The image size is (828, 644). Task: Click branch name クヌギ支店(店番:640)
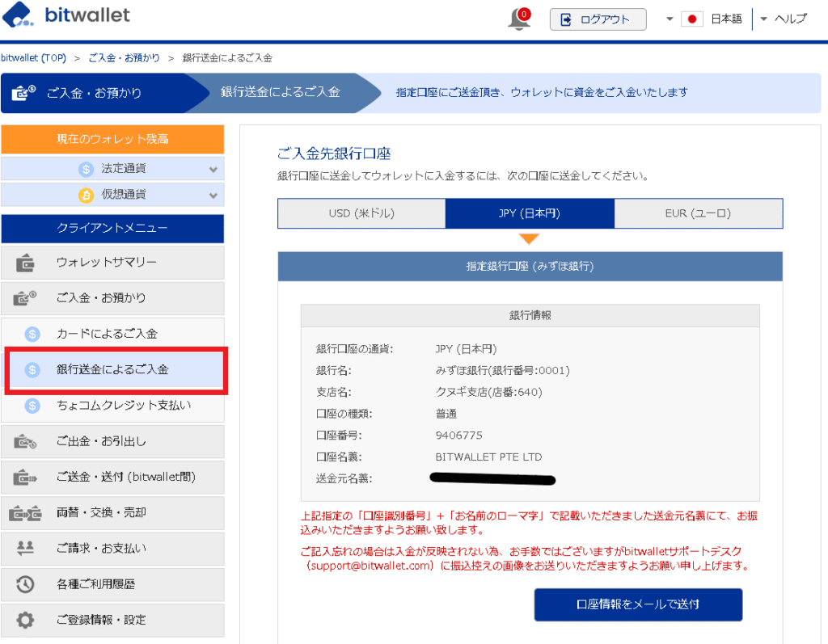488,392
